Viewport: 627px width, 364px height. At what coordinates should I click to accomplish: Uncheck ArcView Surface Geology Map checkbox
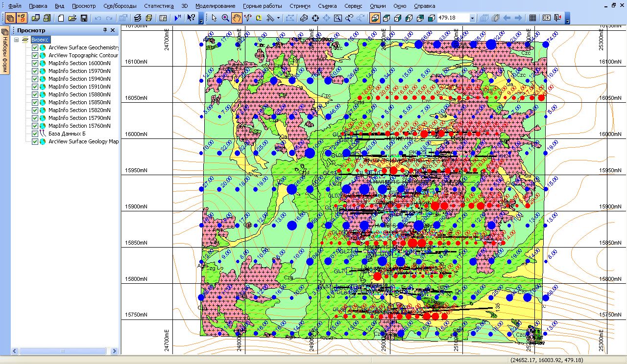point(35,142)
